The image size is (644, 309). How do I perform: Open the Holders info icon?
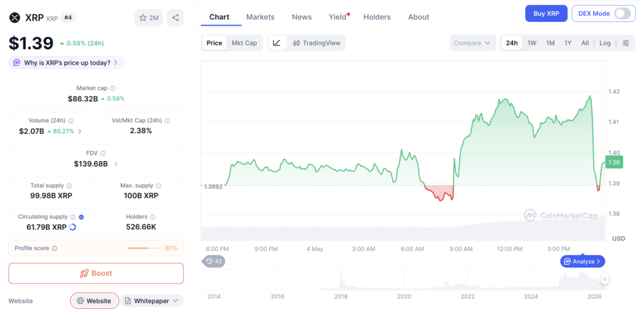[153, 217]
